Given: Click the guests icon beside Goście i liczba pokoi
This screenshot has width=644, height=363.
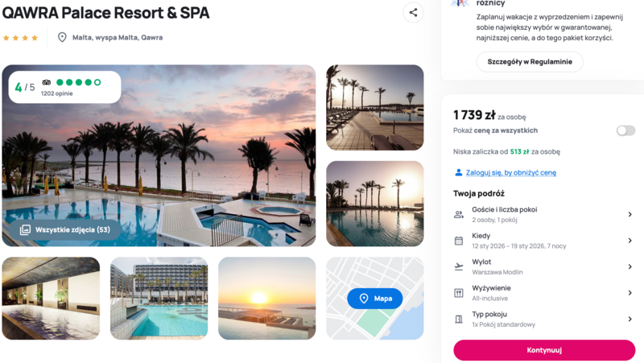Looking at the screenshot, I should coord(459,214).
